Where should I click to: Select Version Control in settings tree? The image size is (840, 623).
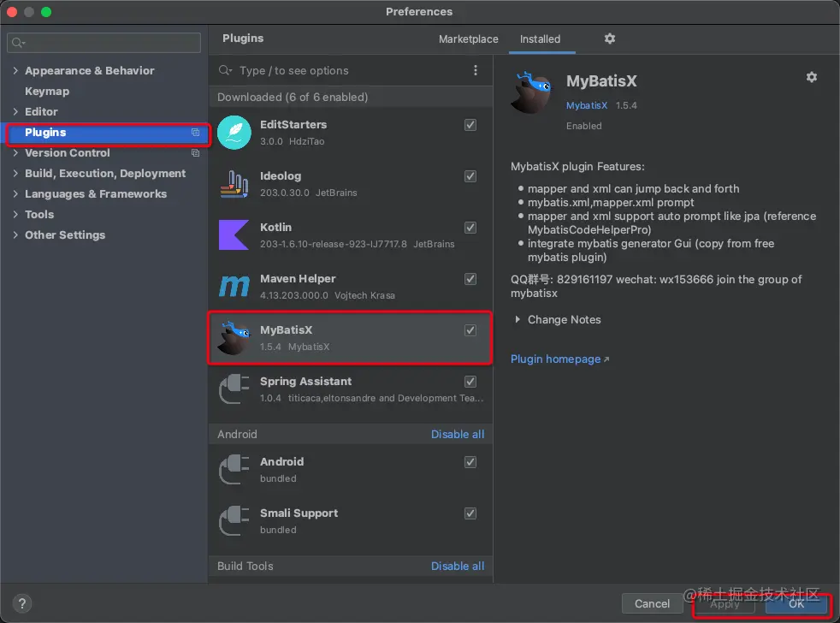(x=67, y=153)
